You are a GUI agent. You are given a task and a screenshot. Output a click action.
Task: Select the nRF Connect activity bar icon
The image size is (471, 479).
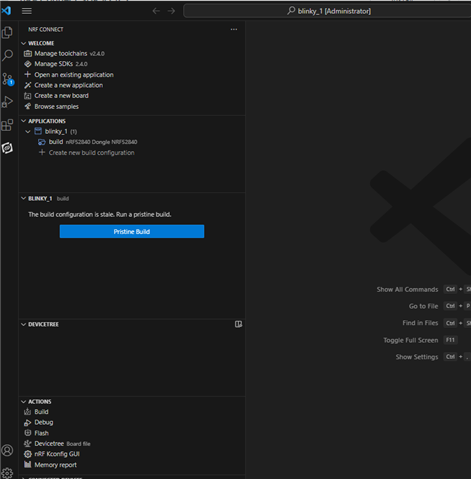click(x=7, y=148)
